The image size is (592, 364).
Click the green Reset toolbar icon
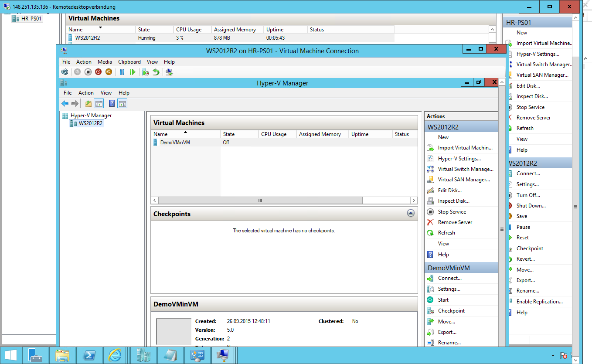tap(133, 72)
